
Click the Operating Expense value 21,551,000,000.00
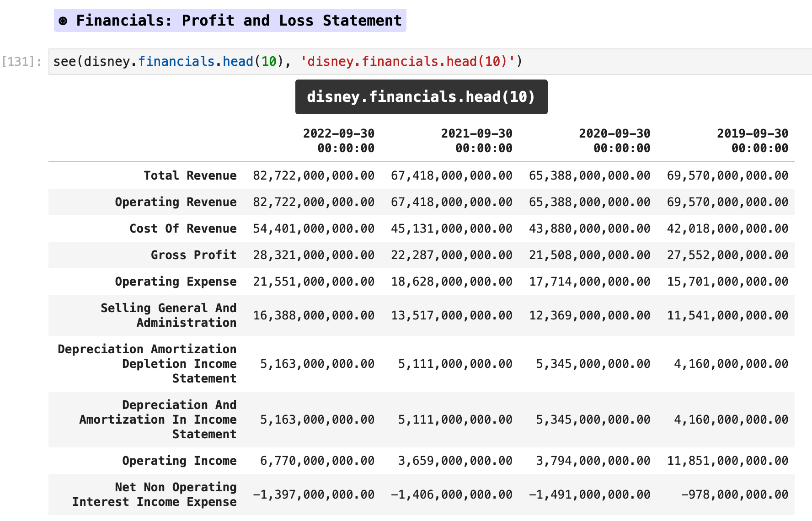tap(314, 282)
